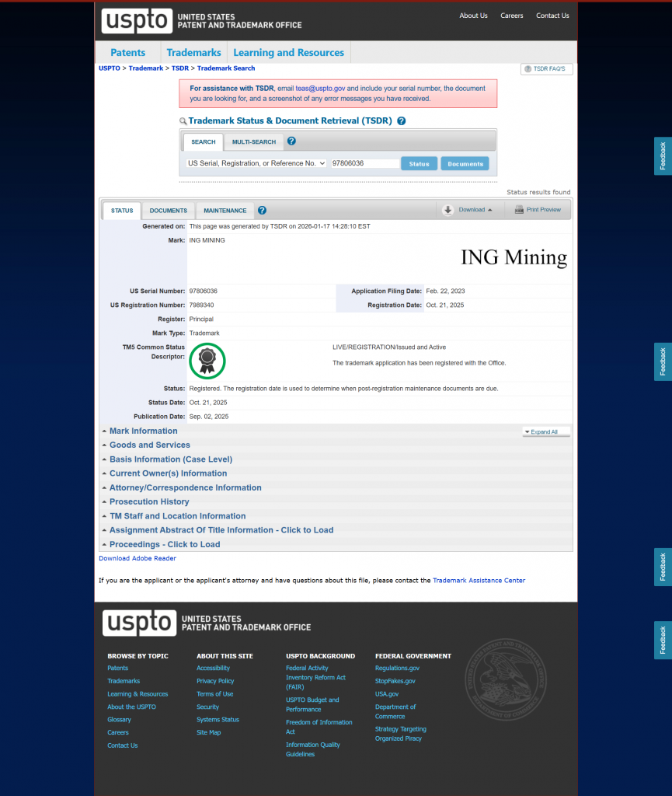Expand the Prosecution History section
672x796 pixels.
coord(149,502)
